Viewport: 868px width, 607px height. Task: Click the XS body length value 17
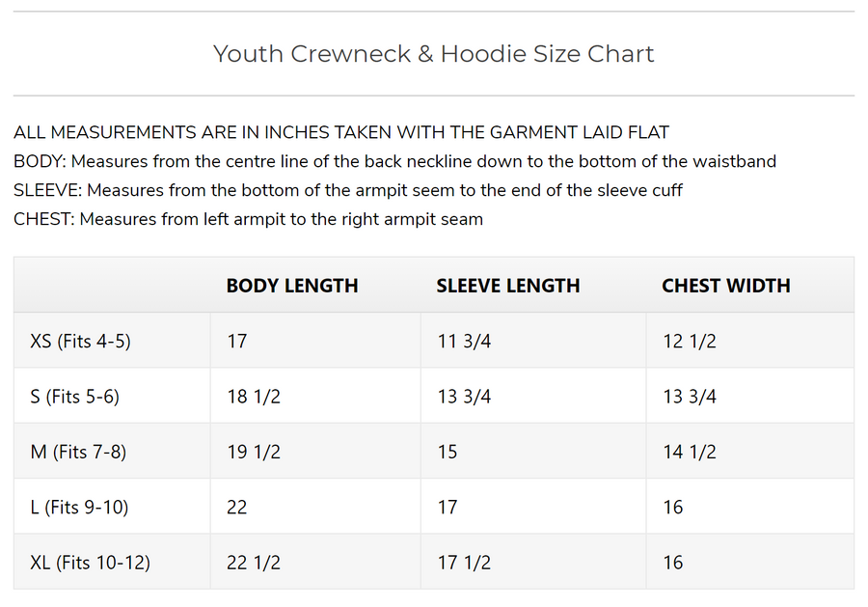coord(237,341)
